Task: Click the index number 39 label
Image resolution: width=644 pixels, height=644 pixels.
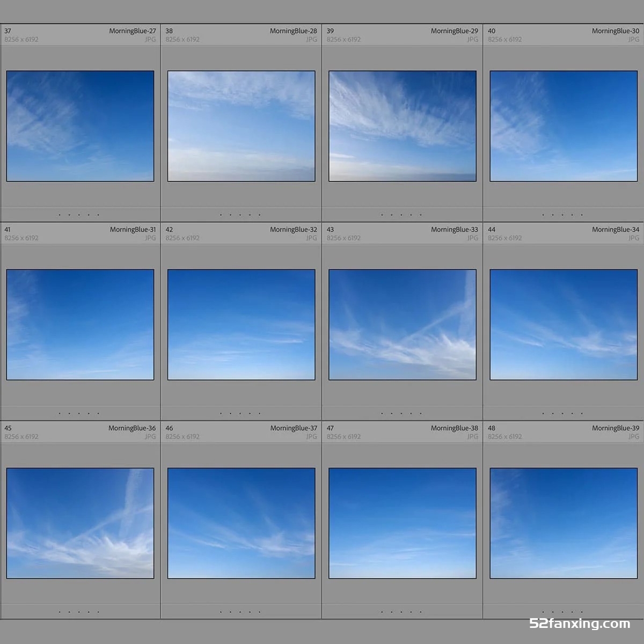Action: point(330,31)
